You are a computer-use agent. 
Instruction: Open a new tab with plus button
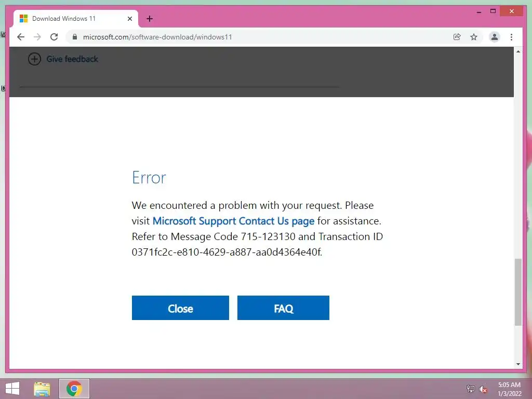(x=150, y=19)
